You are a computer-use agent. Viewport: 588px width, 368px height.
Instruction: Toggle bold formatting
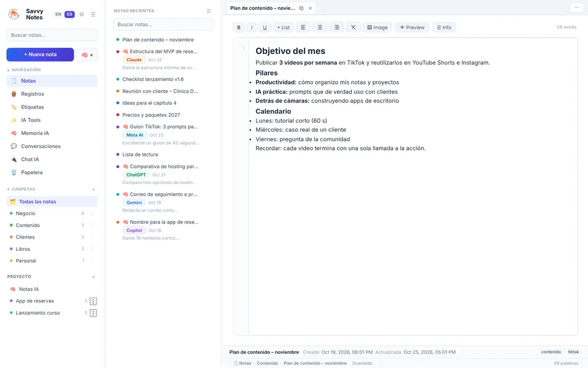239,28
